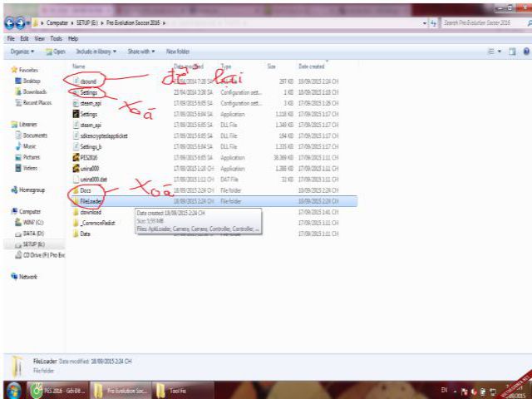Open the Edit menu

tap(24, 39)
